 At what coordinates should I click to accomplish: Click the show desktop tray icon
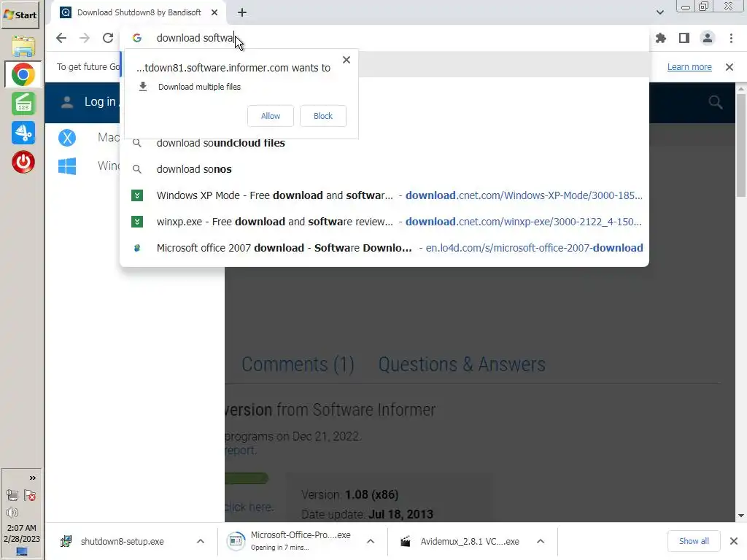pyautogui.click(x=22, y=551)
